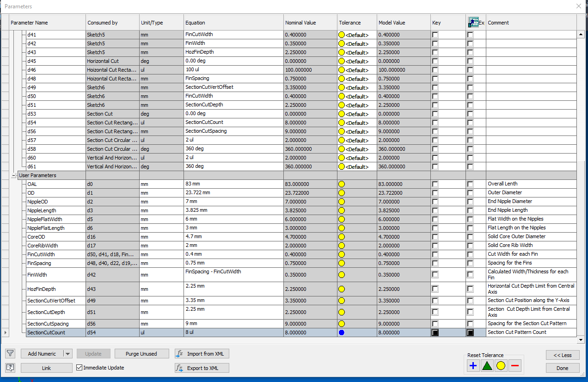Enable the Export checkbox for d41

click(470, 34)
